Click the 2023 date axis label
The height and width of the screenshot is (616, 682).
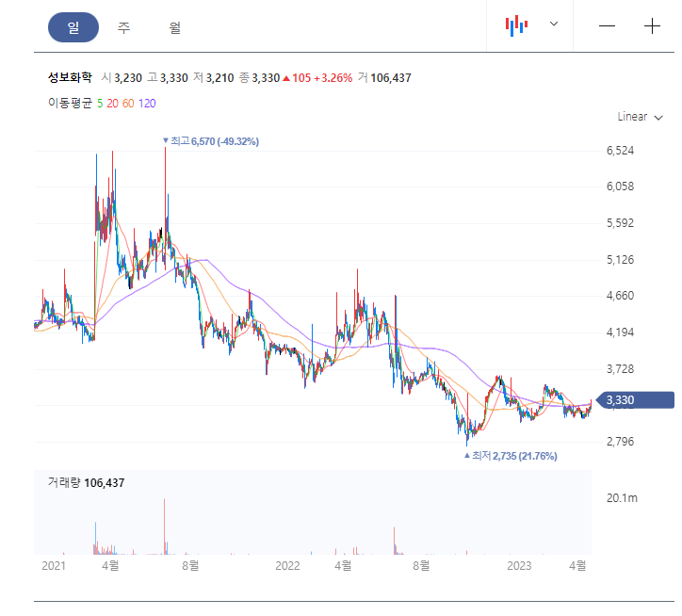pyautogui.click(x=519, y=565)
